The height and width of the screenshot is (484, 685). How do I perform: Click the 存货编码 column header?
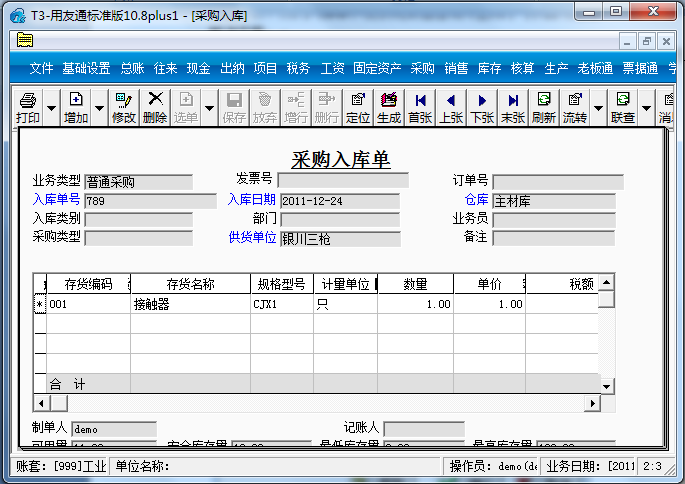tap(88, 284)
